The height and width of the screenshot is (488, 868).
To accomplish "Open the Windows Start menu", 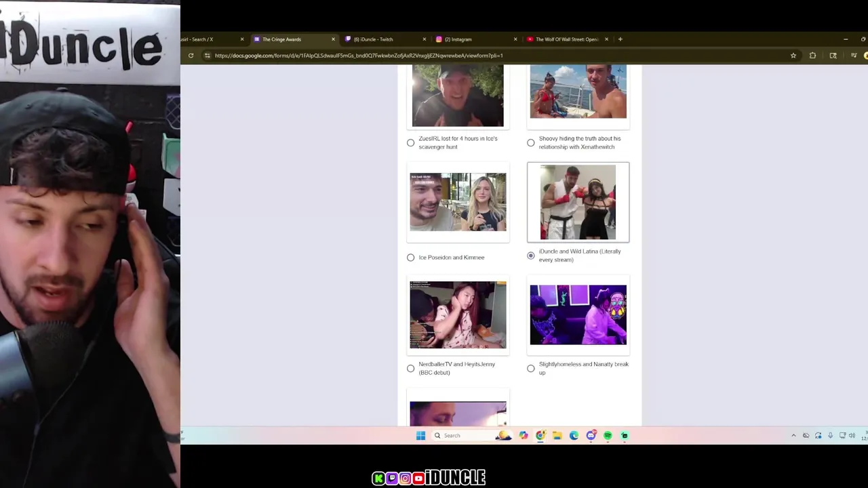I will [420, 436].
